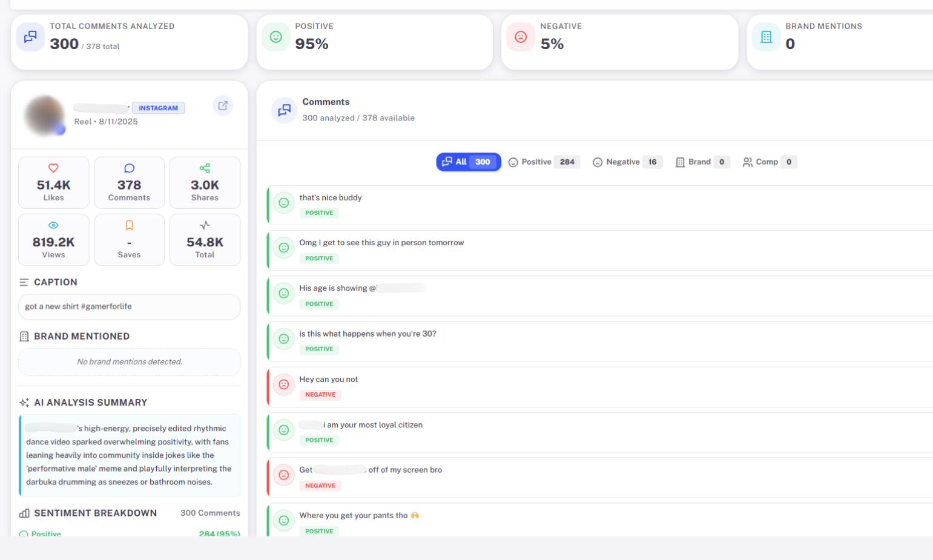Click the INSTAGRAM platform badge
Viewport: 933px width, 560px height.
click(158, 108)
